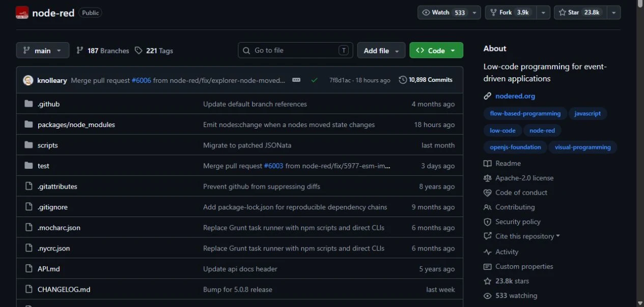Click the folder icon beside scripts

pos(29,145)
